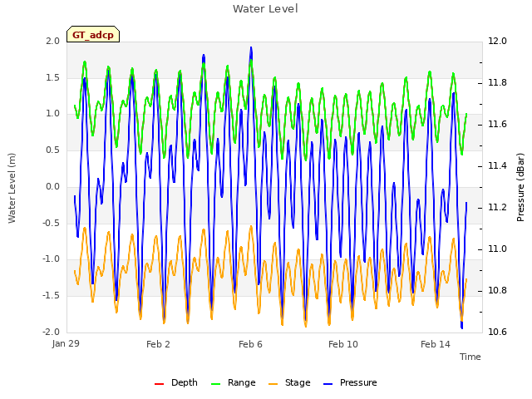The width and height of the screenshot is (532, 399).
Task: Click the green Range legend swatch
Action: click(x=216, y=384)
